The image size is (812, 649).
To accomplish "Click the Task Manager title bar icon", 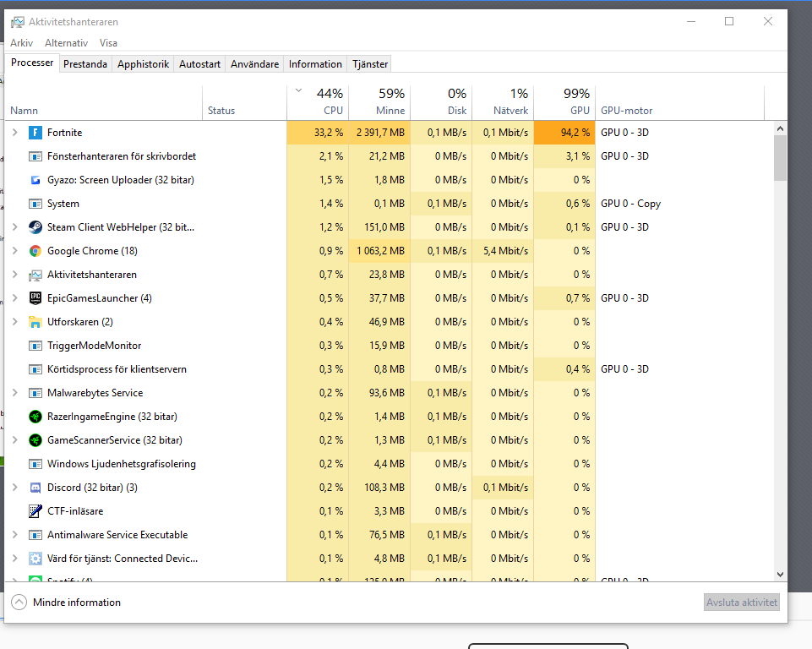I will pos(18,22).
